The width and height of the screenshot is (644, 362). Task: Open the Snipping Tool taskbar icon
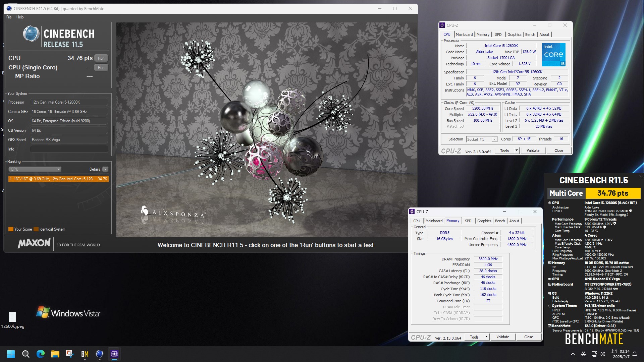(x=70, y=354)
